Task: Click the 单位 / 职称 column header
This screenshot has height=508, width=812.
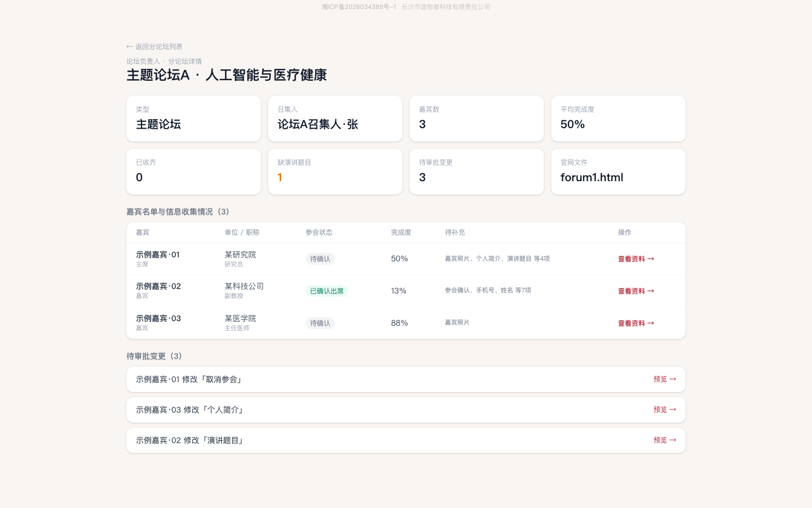Action: (242, 233)
